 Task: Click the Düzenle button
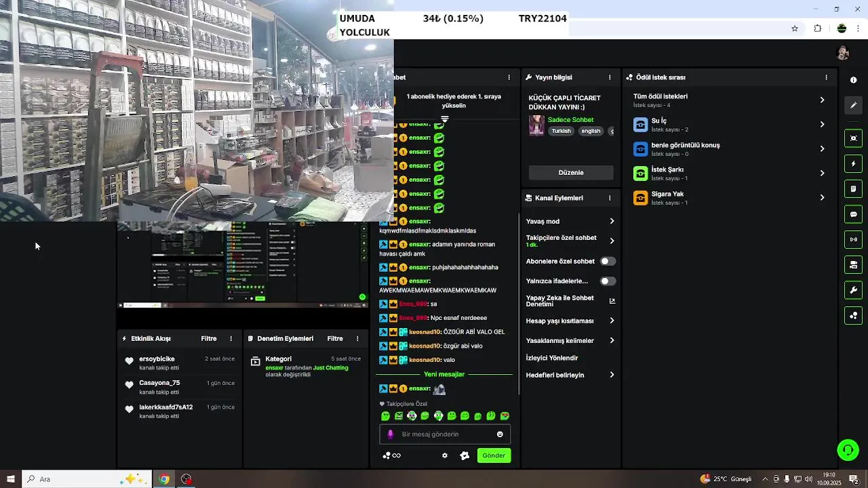[571, 172]
